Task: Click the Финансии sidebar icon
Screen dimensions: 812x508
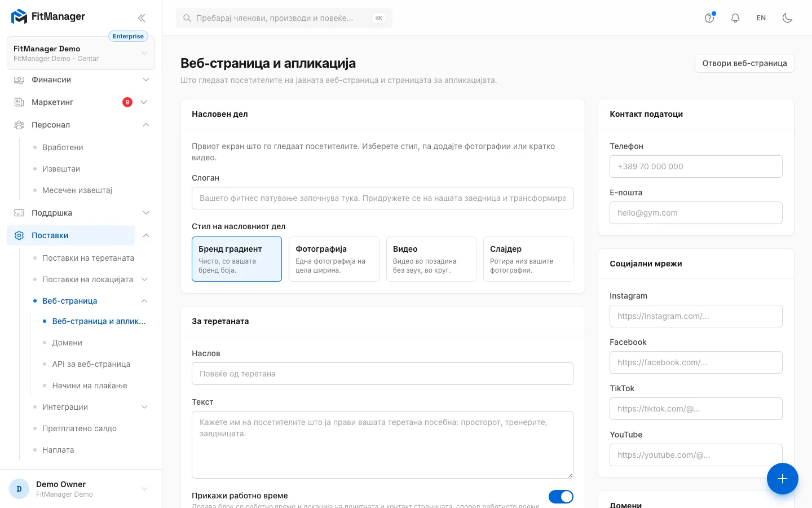Action: pos(19,80)
